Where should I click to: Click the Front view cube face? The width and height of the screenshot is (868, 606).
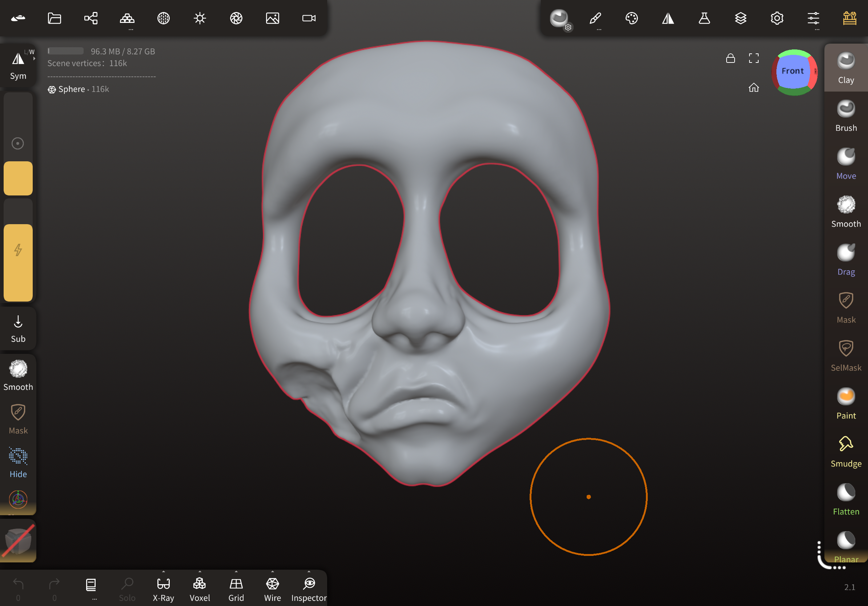point(792,71)
